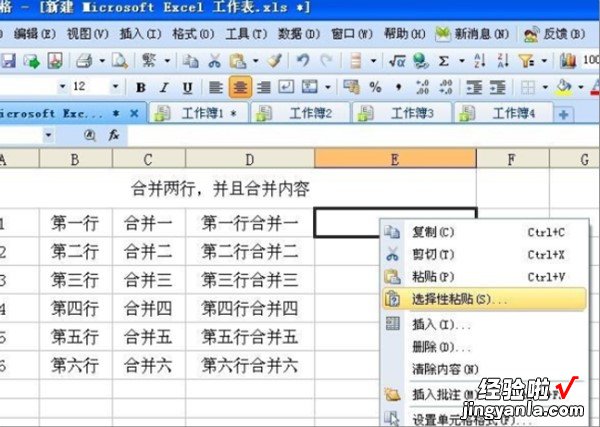Click 新消息(N) button
Viewport: 600px width, 427px height.
tap(473, 34)
